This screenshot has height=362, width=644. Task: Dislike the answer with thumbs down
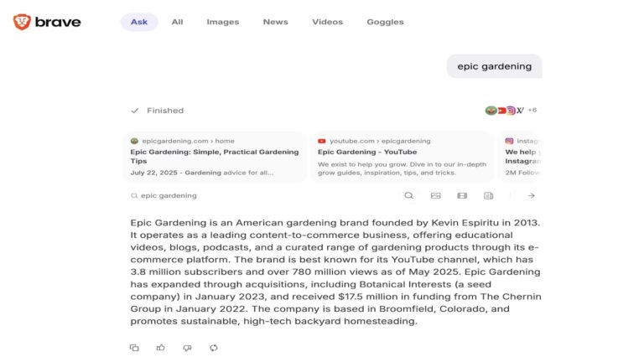pos(187,348)
